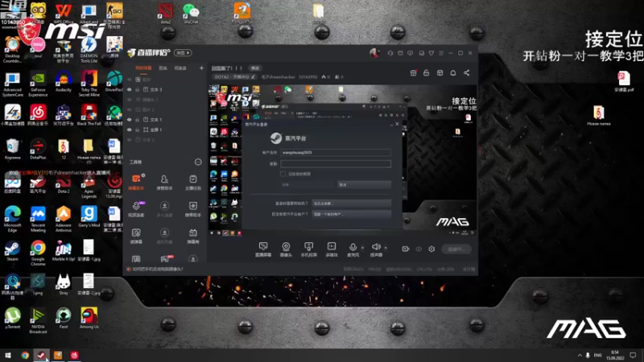The image size is (644, 362).
Task: Open the orange danmaku assistant tool
Action: 136,182
